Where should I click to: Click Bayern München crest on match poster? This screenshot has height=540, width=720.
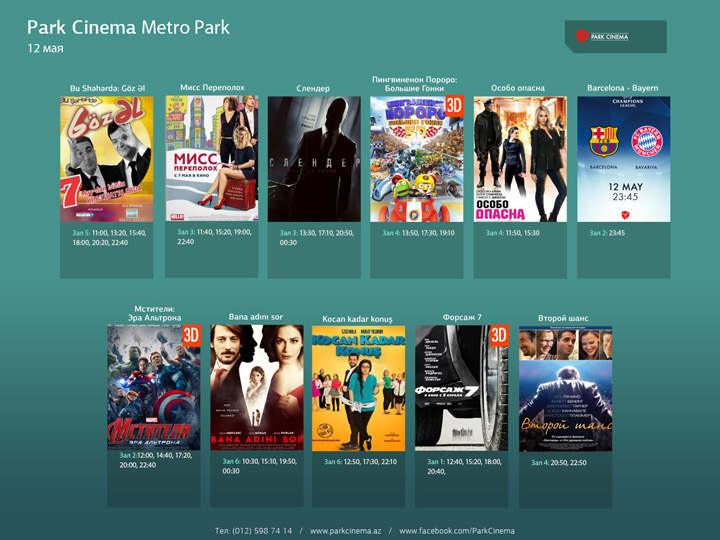645,141
